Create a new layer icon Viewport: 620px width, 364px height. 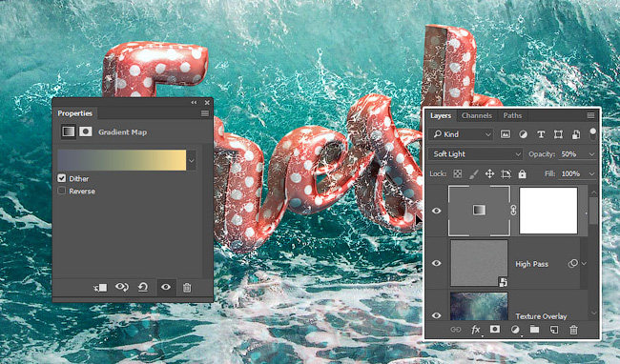point(554,330)
